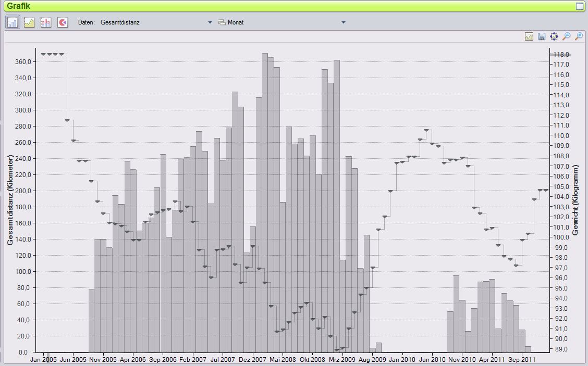Viewport: 588px width, 366px height.
Task: Maximize the Grafik panel
Action: [x=580, y=6]
